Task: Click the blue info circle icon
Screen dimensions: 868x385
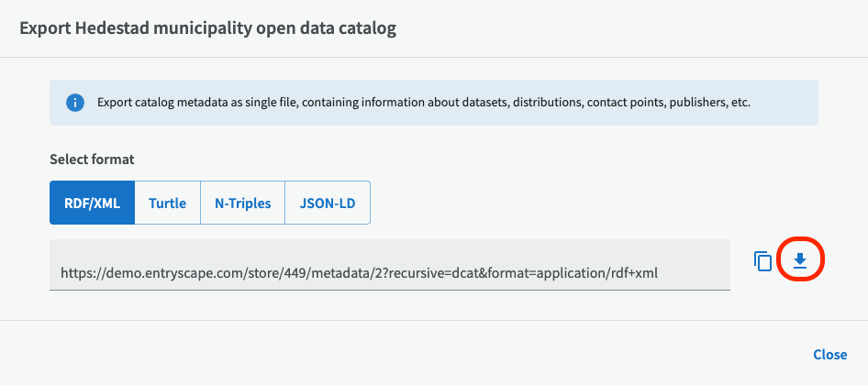Action: tap(75, 103)
